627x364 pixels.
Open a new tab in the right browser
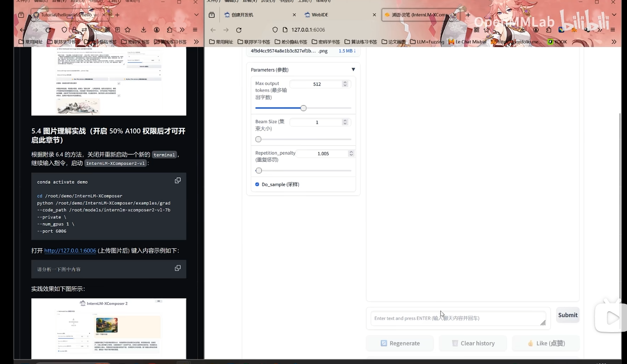point(468,15)
